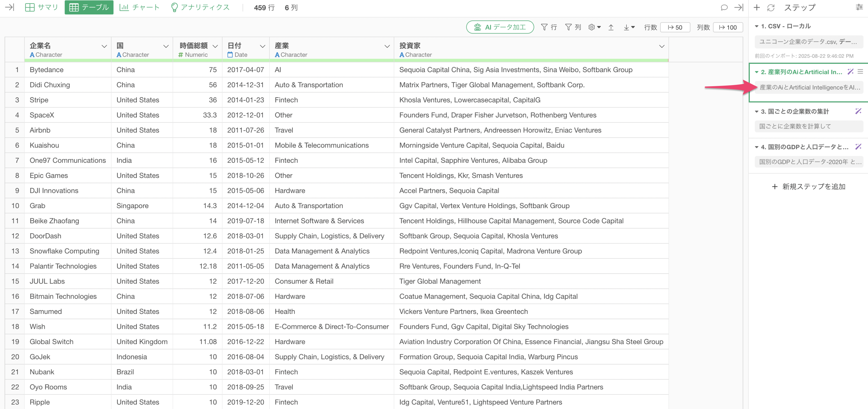Image resolution: width=868 pixels, height=409 pixels.
Task: Click the AI データ加工 button
Action: pyautogui.click(x=500, y=27)
